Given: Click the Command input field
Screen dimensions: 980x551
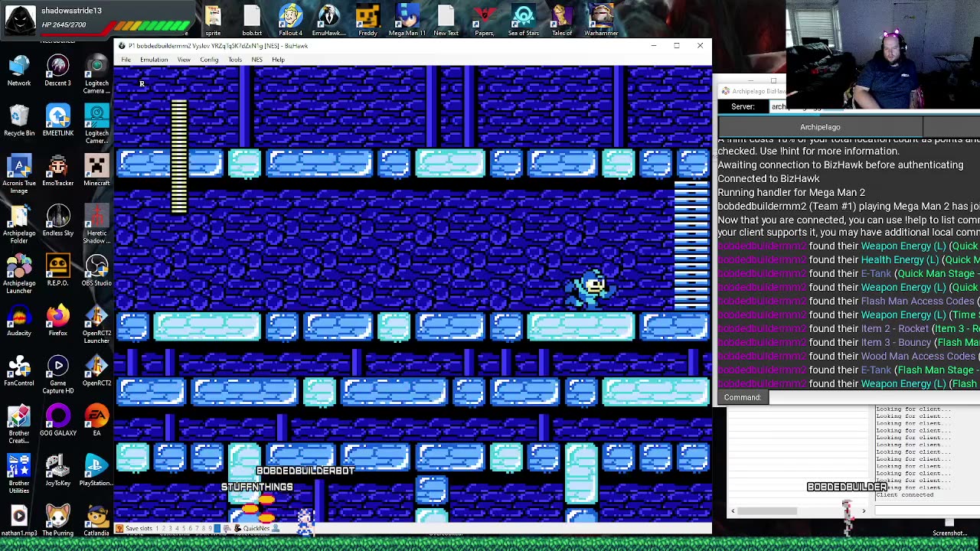Looking at the screenshot, I should point(874,397).
